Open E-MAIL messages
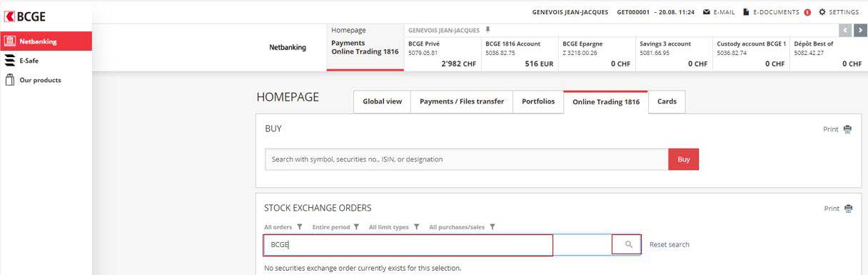 click(x=719, y=12)
